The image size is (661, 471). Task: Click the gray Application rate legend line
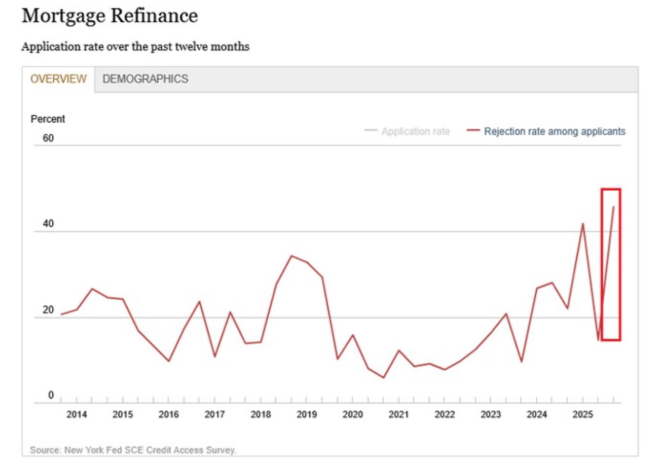click(x=371, y=131)
